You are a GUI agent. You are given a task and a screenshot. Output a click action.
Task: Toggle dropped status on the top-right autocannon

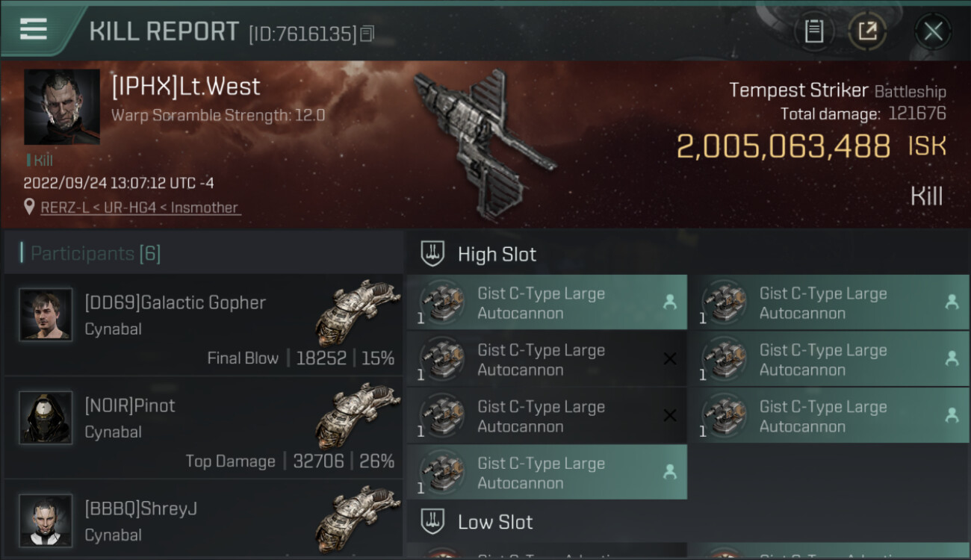952,302
